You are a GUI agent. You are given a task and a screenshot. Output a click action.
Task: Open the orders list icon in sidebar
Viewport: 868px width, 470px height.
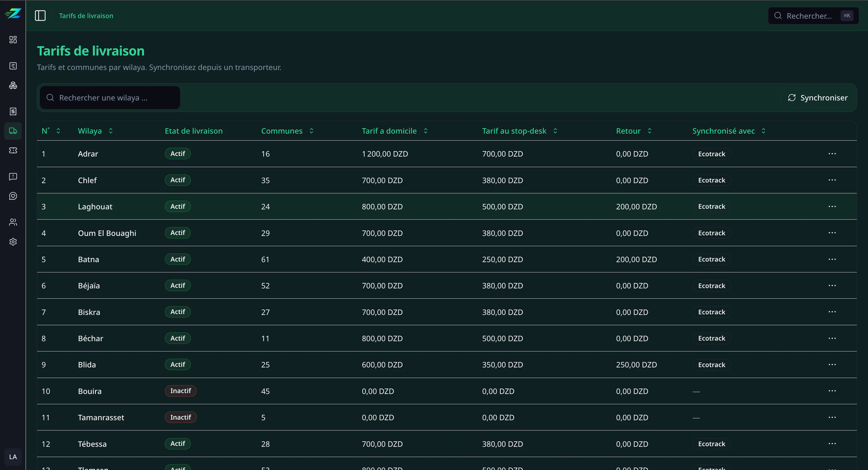(13, 66)
